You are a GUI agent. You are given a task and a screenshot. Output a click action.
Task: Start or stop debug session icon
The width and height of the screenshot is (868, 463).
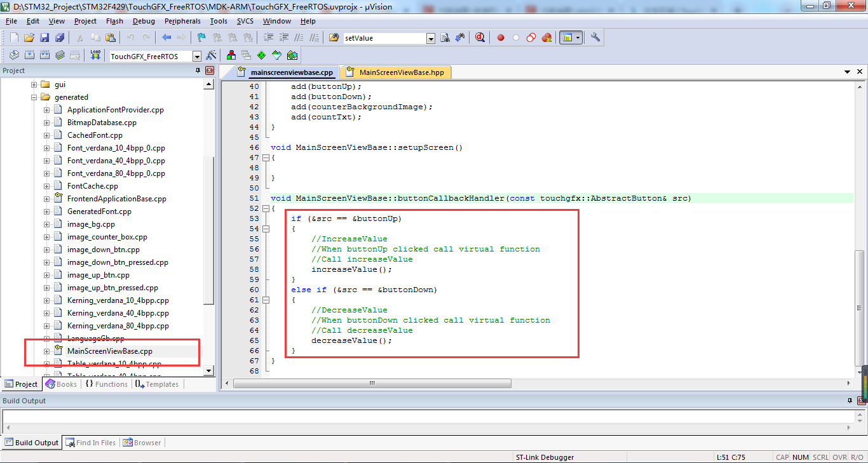pyautogui.click(x=480, y=37)
